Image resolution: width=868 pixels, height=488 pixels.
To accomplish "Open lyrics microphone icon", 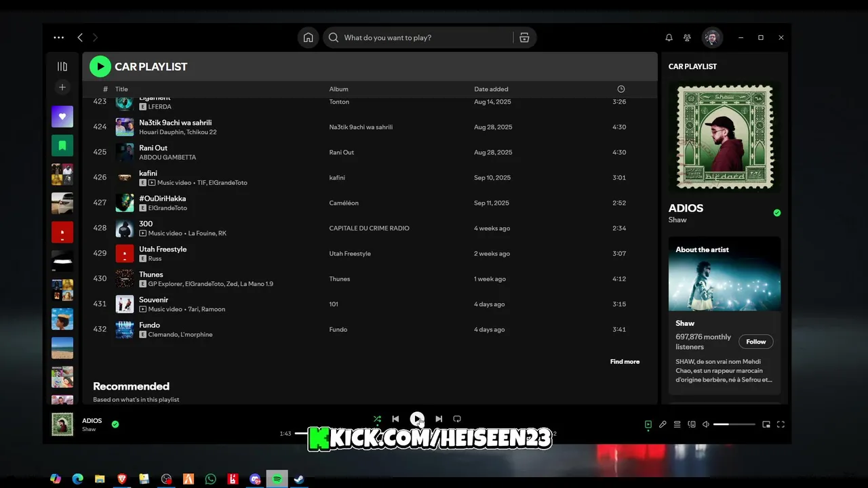I will click(x=663, y=424).
